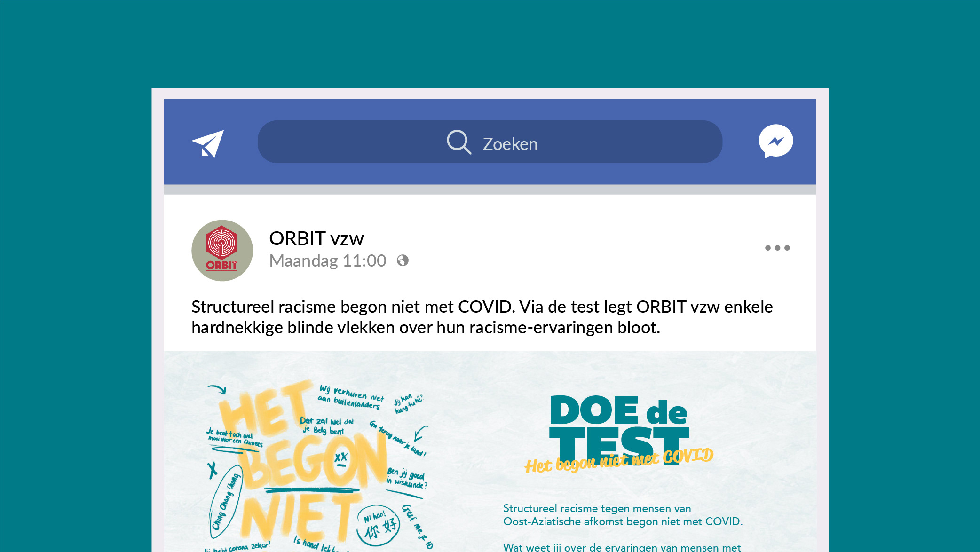Image resolution: width=980 pixels, height=552 pixels.
Task: Click the post caption about structureel racisme
Action: pyautogui.click(x=482, y=317)
